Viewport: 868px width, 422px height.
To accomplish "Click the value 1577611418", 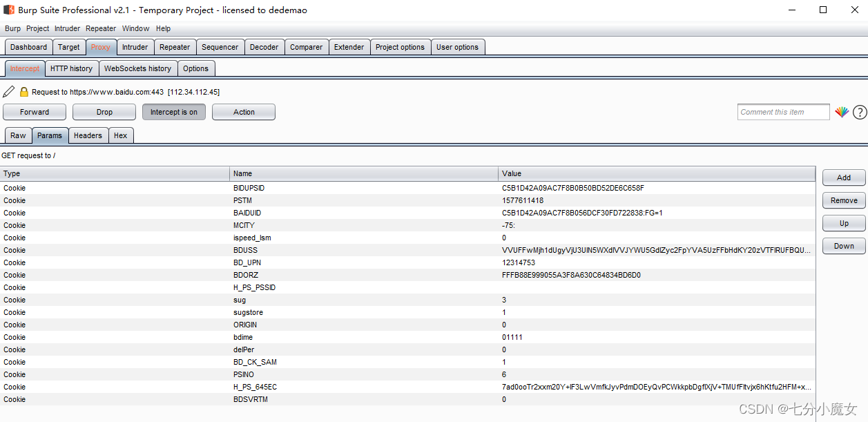I will [523, 200].
